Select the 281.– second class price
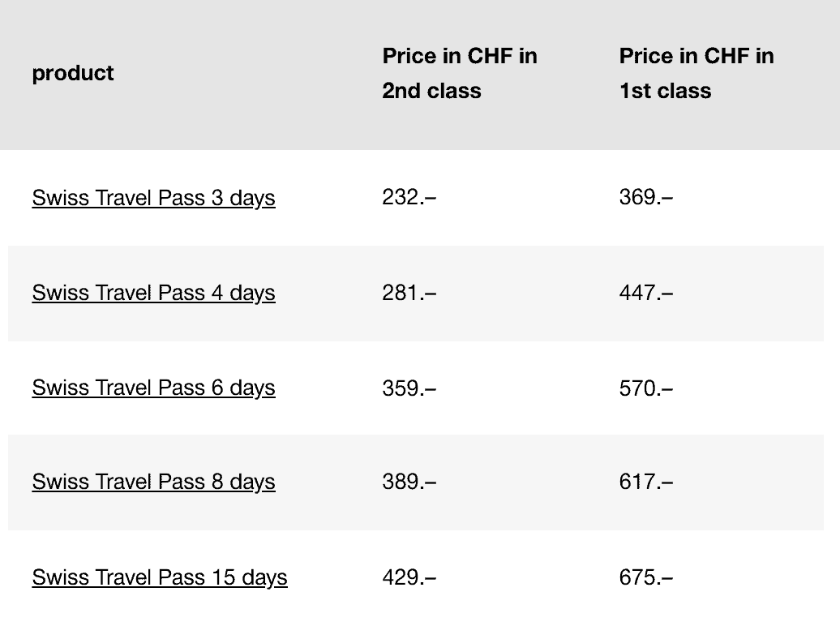840x639 pixels. (x=409, y=293)
